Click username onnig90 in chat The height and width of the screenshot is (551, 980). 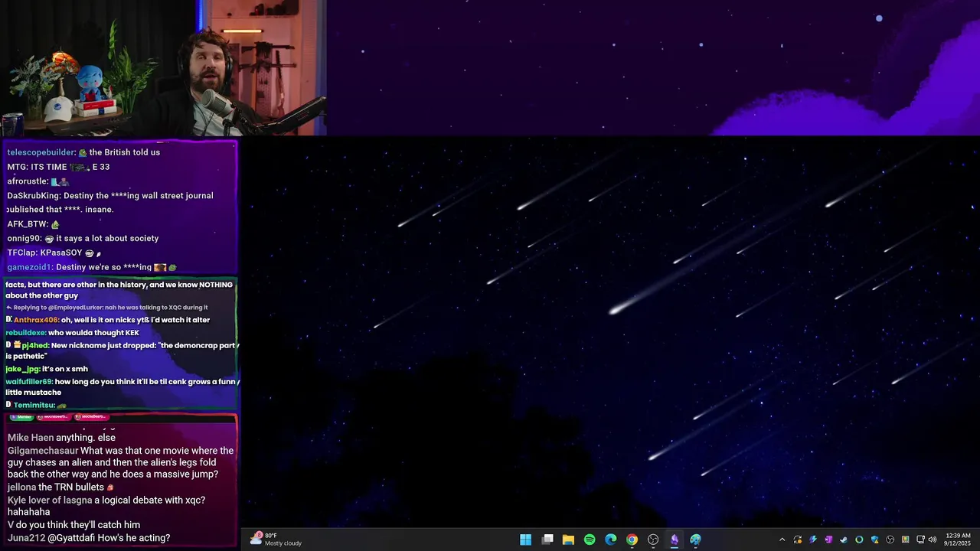click(24, 239)
